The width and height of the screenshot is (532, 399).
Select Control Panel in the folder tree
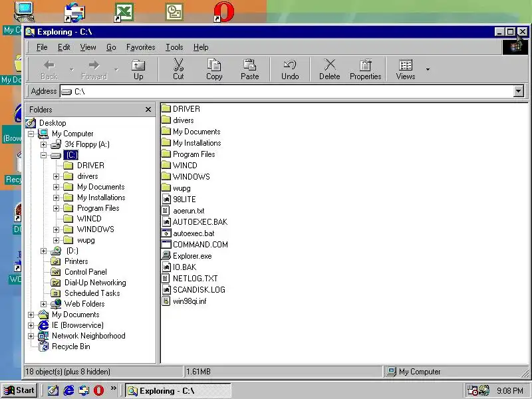[78, 272]
